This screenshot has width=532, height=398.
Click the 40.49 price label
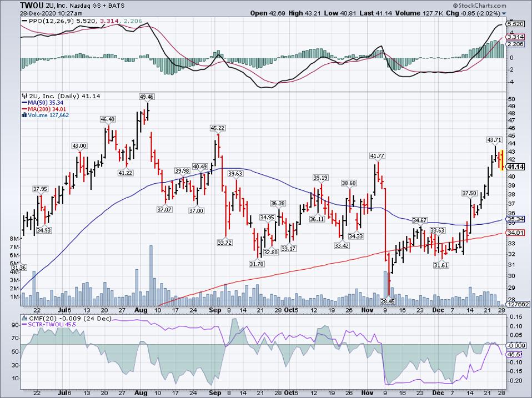[200, 167]
